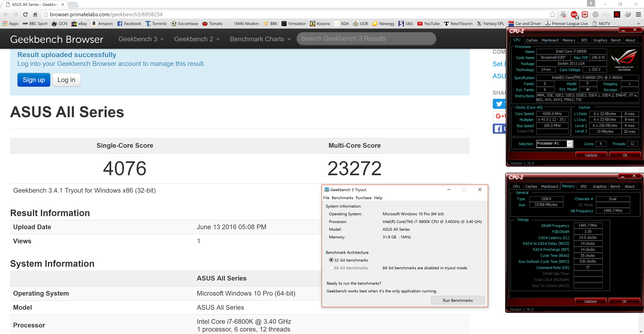
Task: Share result via the Facebook button
Action: point(499,128)
